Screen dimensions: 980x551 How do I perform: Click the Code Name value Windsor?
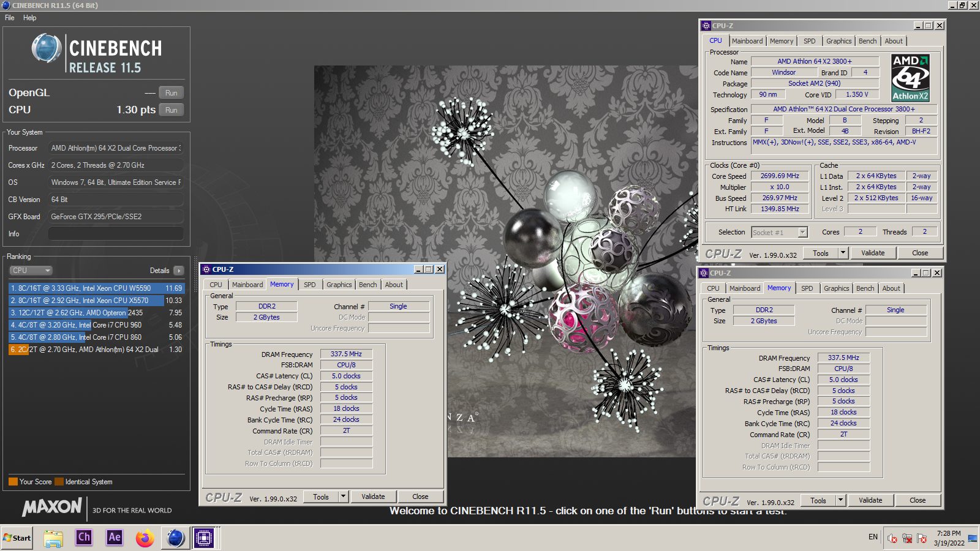[x=784, y=72]
